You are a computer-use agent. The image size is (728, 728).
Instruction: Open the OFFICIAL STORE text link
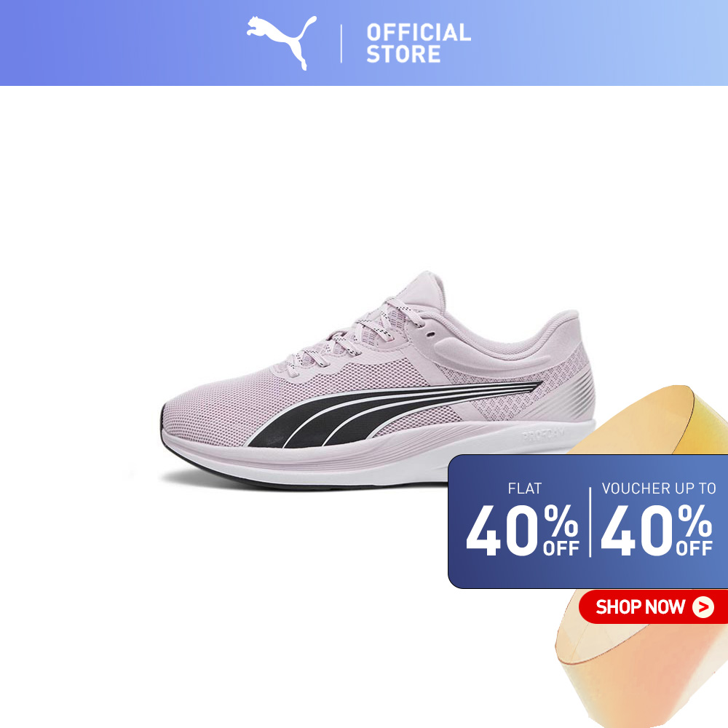tap(419, 43)
